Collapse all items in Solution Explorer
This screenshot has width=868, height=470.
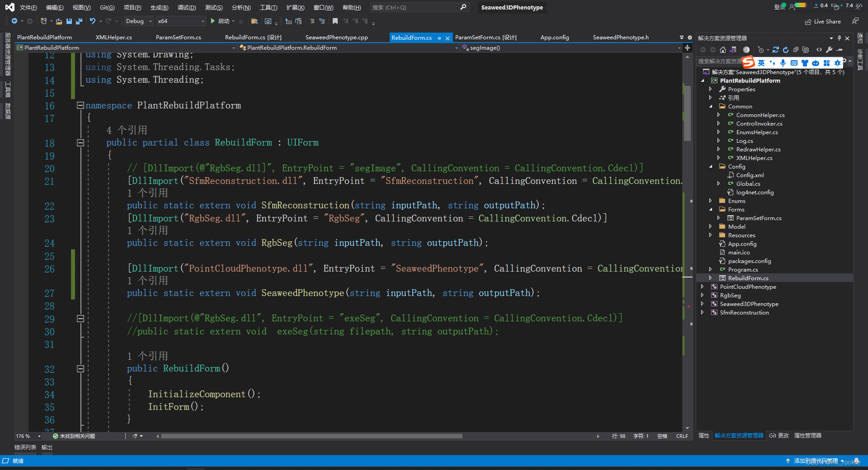796,50
